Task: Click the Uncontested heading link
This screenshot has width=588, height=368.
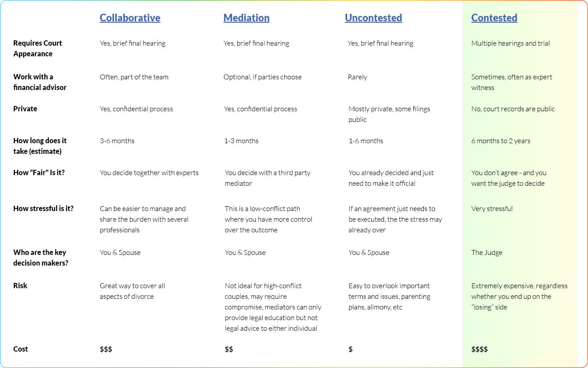Action: coord(373,18)
